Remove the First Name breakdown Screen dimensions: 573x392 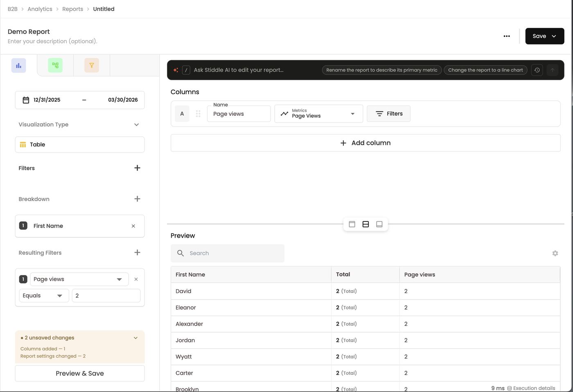(133, 226)
